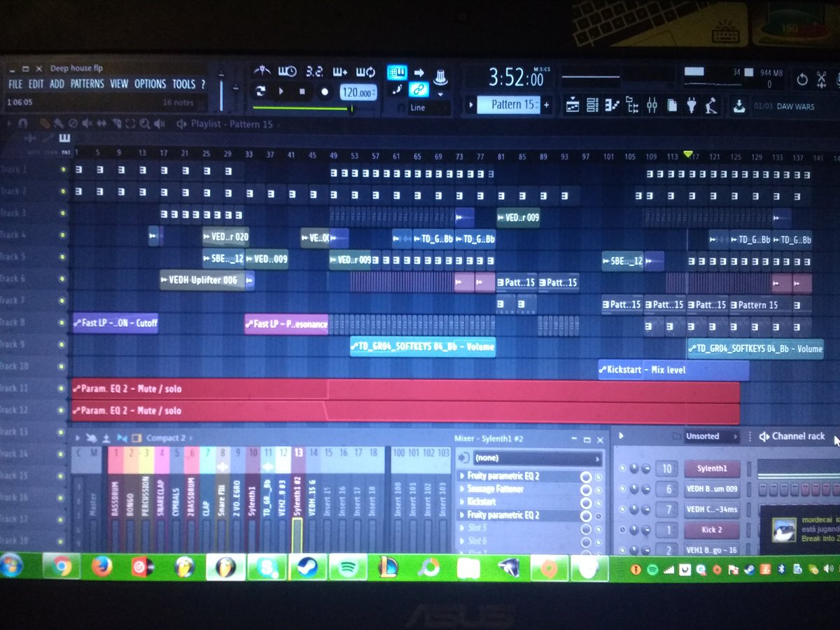Enable the metronome icon

coord(262,71)
